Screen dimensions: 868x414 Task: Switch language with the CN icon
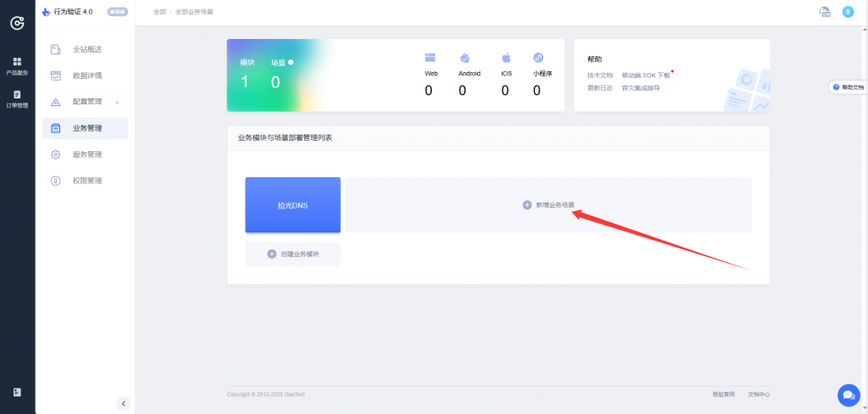pyautogui.click(x=825, y=12)
